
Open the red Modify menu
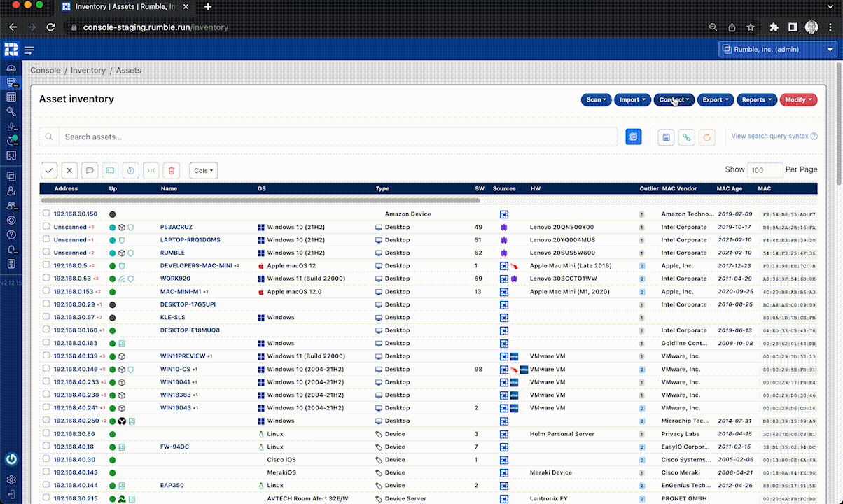point(798,100)
